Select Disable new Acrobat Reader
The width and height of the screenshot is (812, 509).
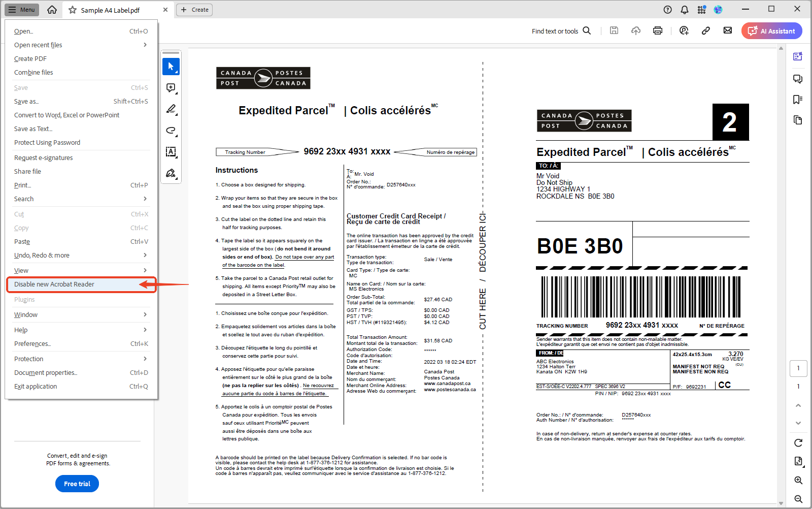tap(81, 284)
